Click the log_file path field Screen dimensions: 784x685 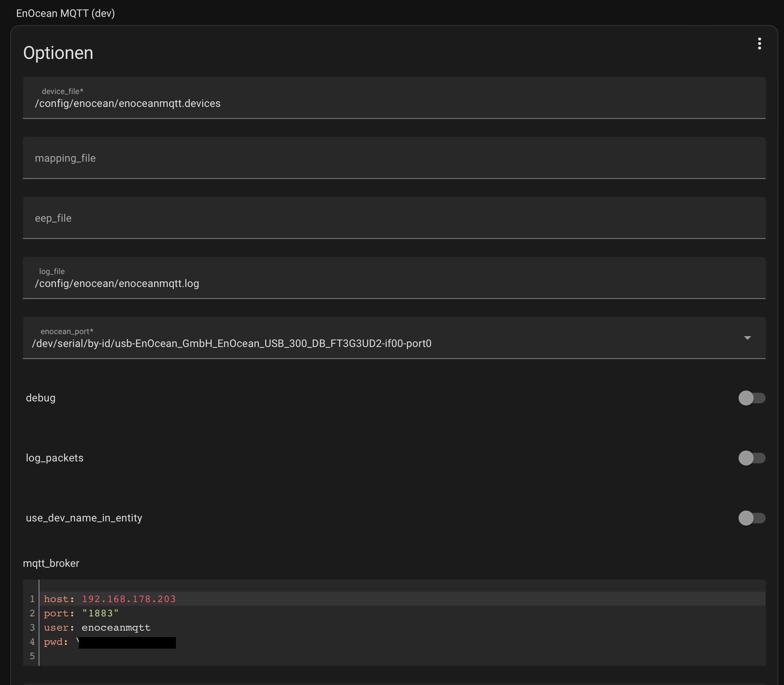pos(394,278)
